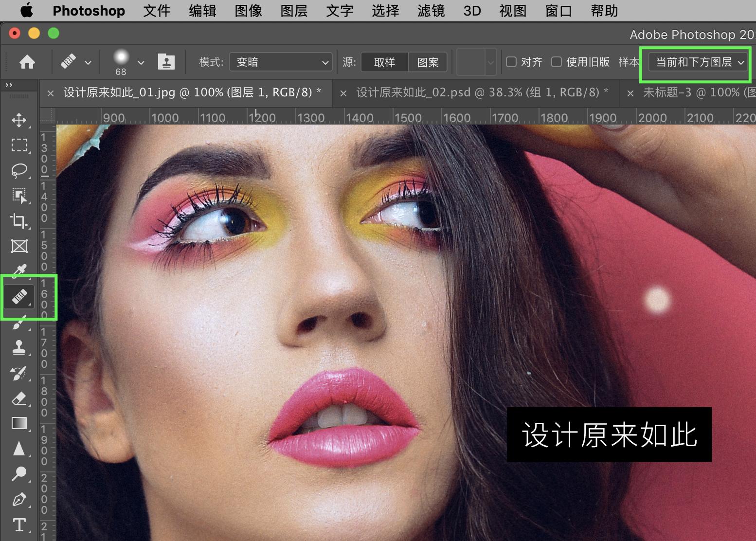756x541 pixels.
Task: Activate the Clone Stamp tool
Action: [x=19, y=347]
